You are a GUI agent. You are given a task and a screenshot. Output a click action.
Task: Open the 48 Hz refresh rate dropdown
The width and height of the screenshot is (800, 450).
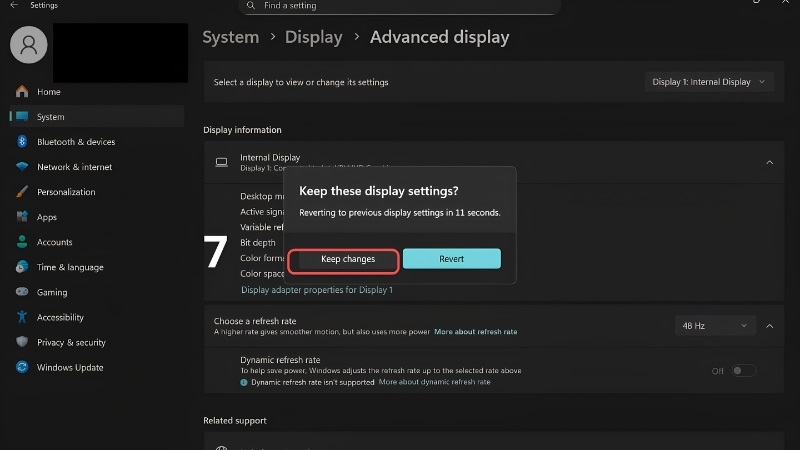click(714, 326)
